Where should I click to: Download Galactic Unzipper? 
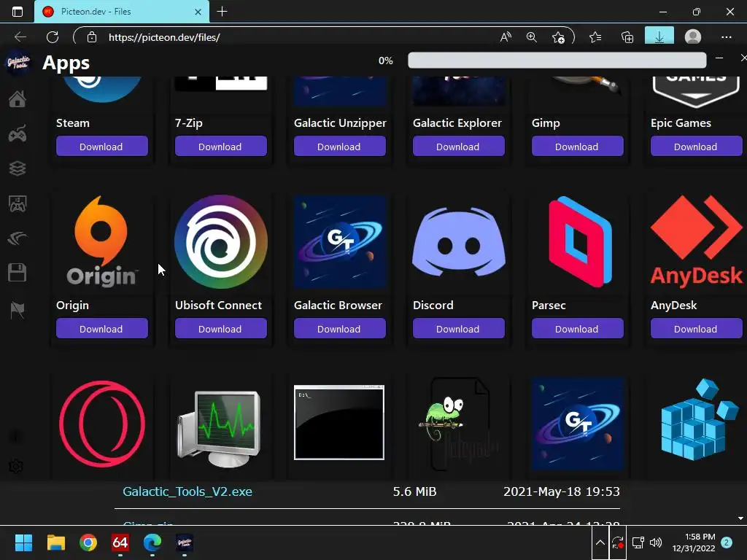340,146
